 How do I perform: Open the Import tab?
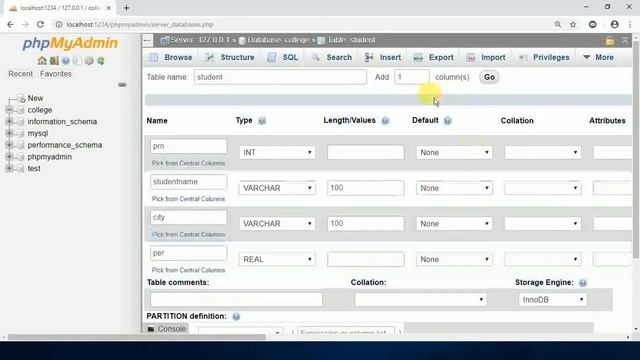coord(486,58)
